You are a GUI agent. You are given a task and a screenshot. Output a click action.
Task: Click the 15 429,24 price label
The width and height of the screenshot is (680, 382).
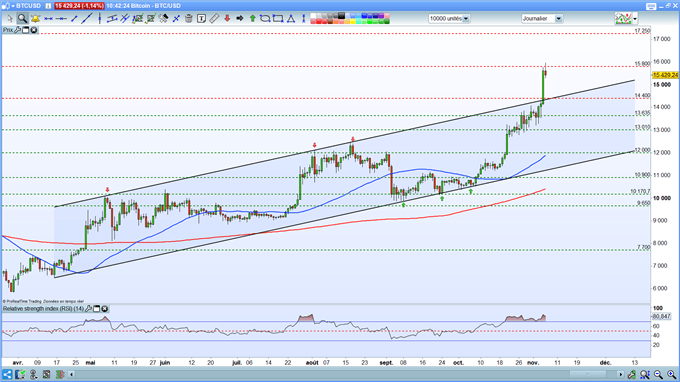(x=665, y=75)
